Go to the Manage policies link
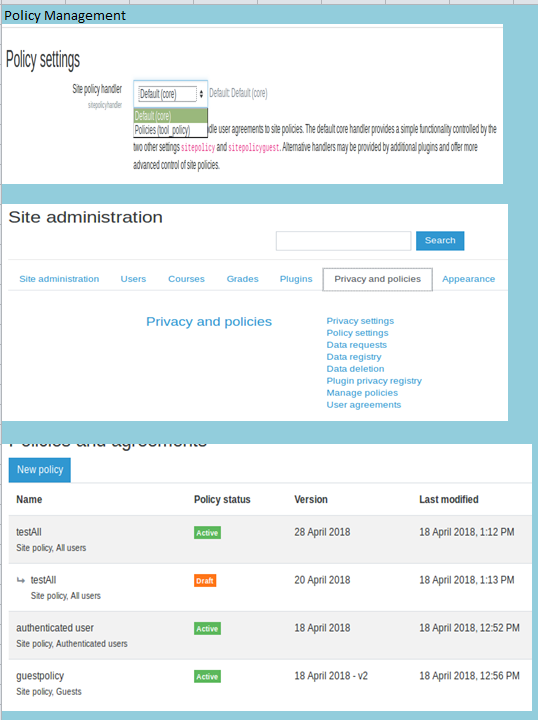 tap(362, 393)
